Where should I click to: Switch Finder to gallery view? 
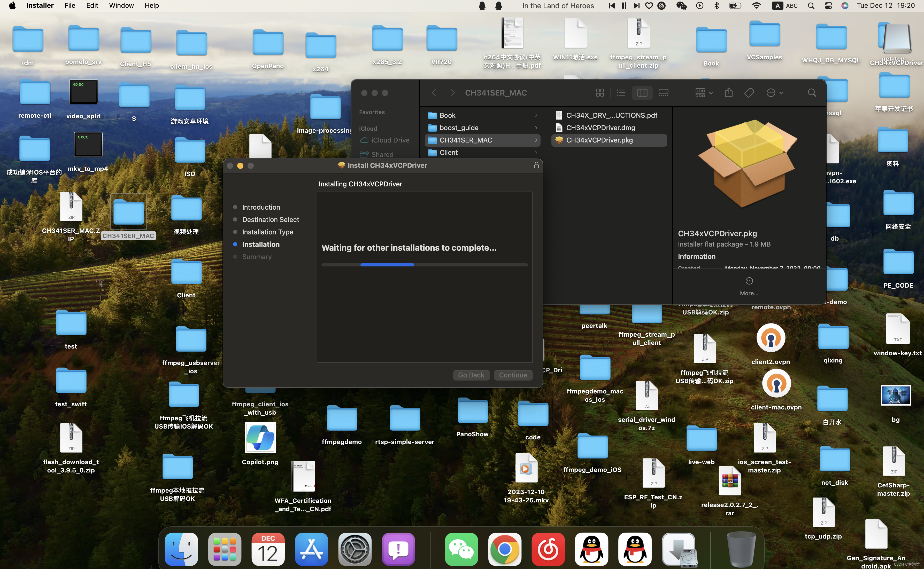663,93
